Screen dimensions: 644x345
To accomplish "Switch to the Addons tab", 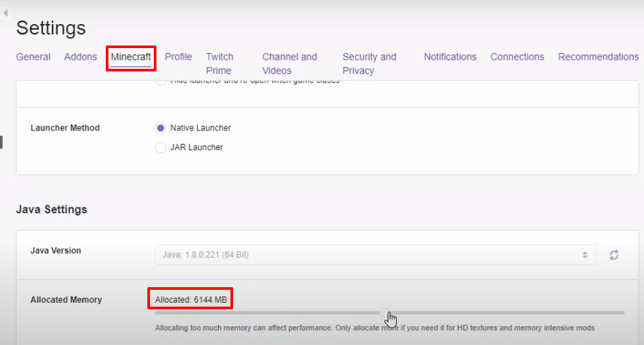I will click(x=80, y=57).
